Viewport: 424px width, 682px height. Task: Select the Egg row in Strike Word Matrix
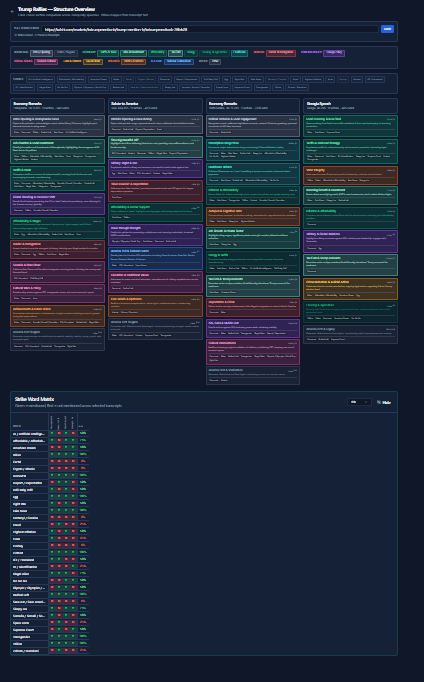[x=49, y=496]
